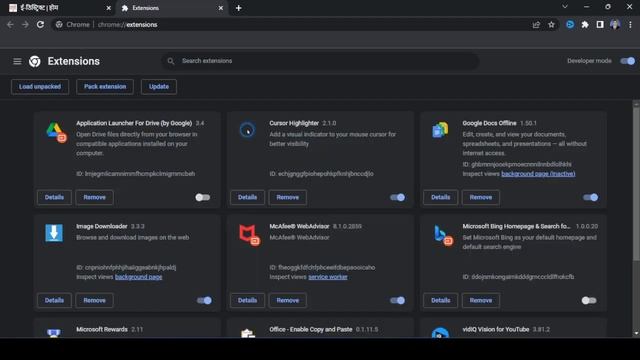Click Image Downloader version 3.3.3 text
The height and width of the screenshot is (360, 640).
(x=138, y=227)
